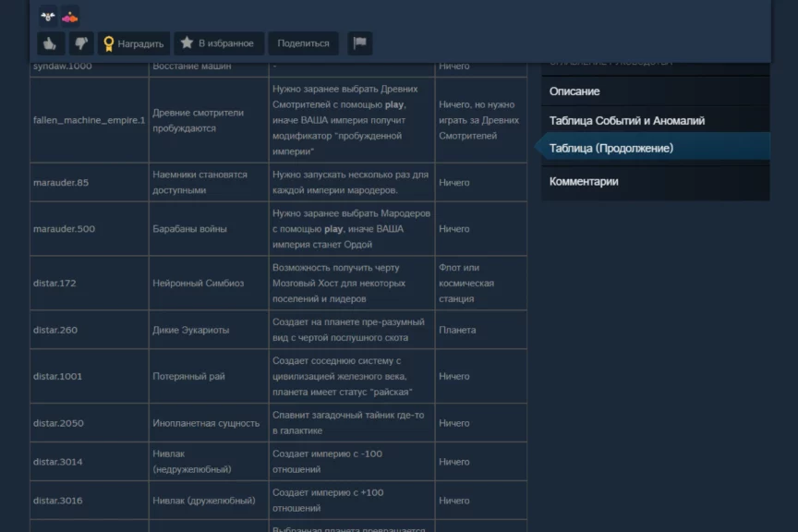Go to Таблица Событий и Аномалий section
This screenshot has width=798, height=532.
click(626, 121)
